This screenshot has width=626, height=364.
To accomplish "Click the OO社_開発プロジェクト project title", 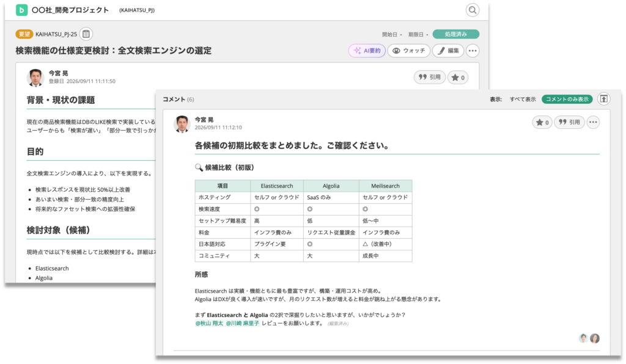I will click(70, 10).
